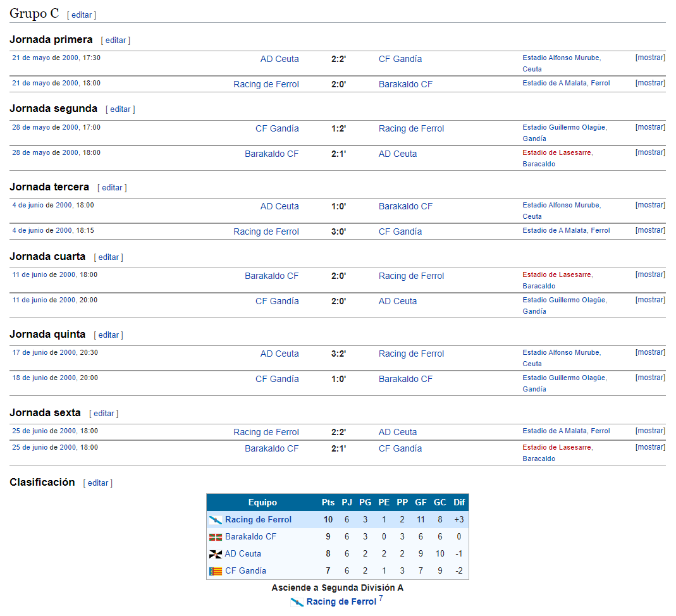The height and width of the screenshot is (616, 676).
Task: Click the flag icon beside promoted Racing de Ferrol
Action: pos(297,602)
